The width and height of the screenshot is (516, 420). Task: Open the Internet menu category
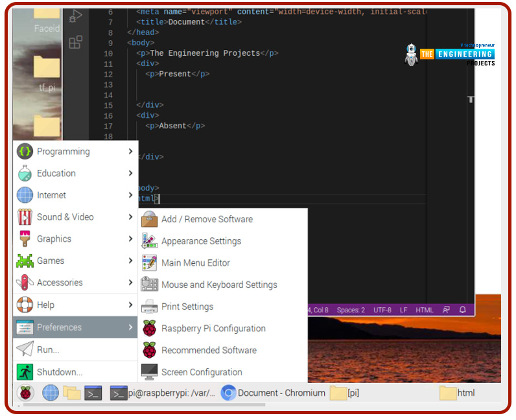75,195
